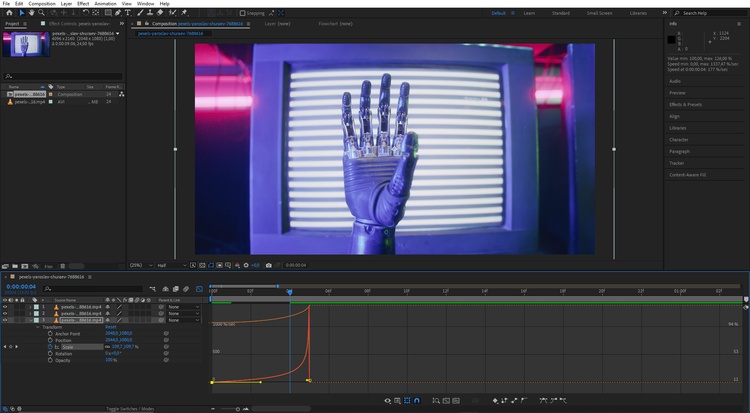Open the Animation menu
Viewport: 750px width, 413px height.
(x=105, y=3)
